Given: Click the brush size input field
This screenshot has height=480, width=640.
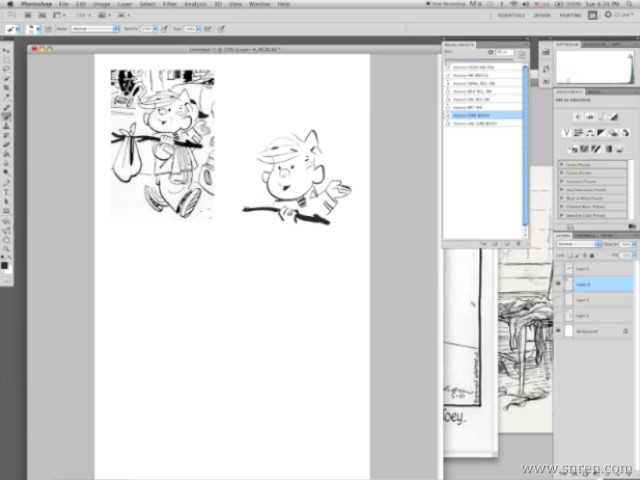Looking at the screenshot, I should point(504,52).
